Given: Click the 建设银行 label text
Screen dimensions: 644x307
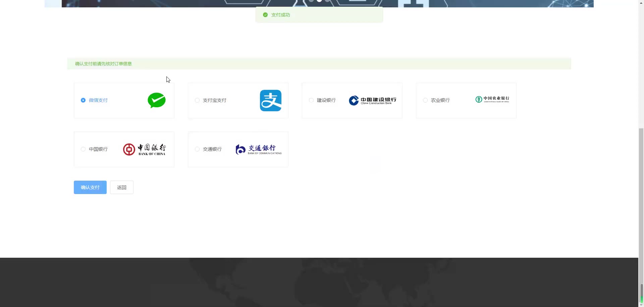Looking at the screenshot, I should (326, 100).
